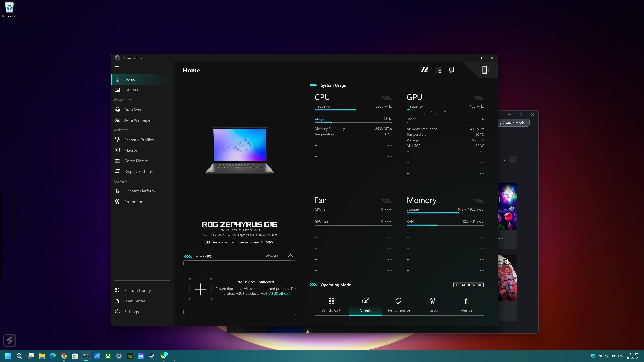The image size is (644, 362).
Task: Click View All devices
Action: [x=272, y=256]
